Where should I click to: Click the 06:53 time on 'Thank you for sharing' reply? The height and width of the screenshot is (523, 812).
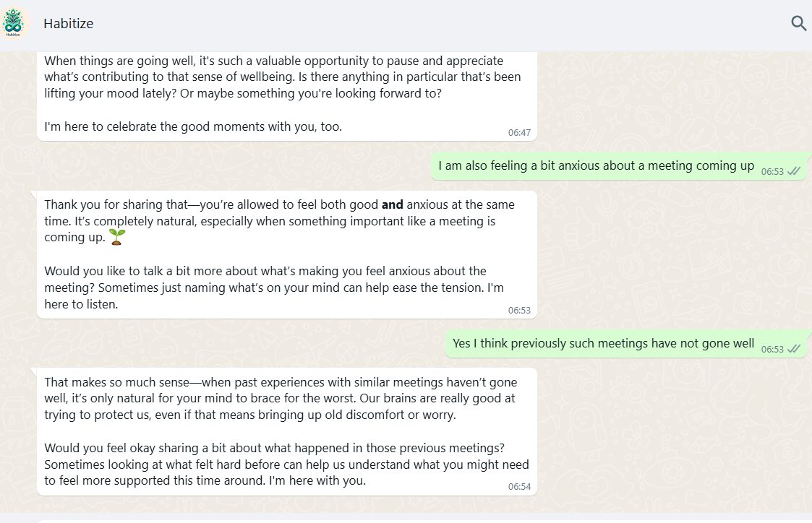tap(519, 311)
